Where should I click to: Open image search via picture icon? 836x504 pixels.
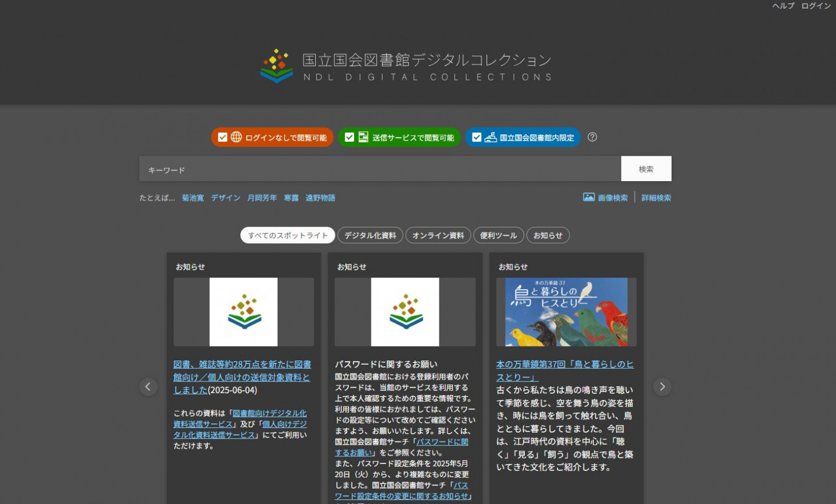(589, 197)
